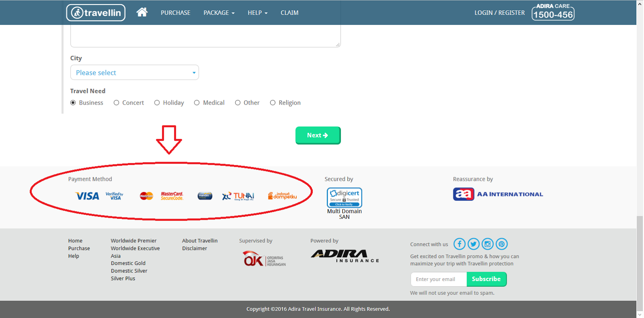Click the Adira Care 1500-456 badge
This screenshot has height=318, width=644.
point(553,12)
